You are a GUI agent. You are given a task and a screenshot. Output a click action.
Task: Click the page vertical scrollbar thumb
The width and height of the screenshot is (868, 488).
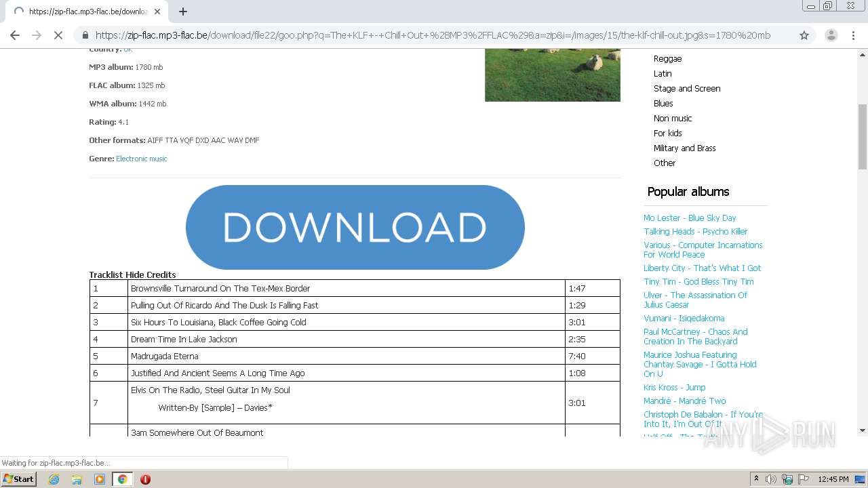pyautogui.click(x=863, y=136)
